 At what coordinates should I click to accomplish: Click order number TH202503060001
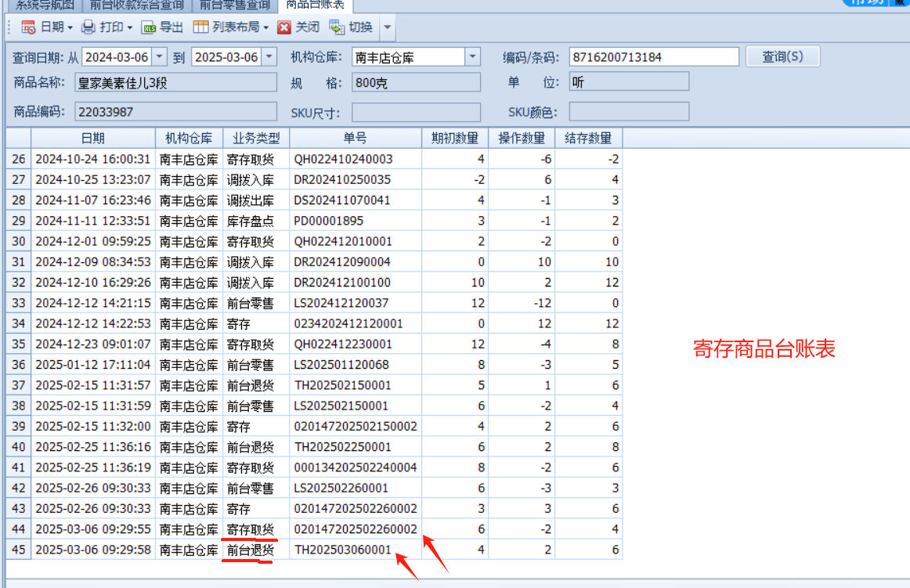point(343,550)
